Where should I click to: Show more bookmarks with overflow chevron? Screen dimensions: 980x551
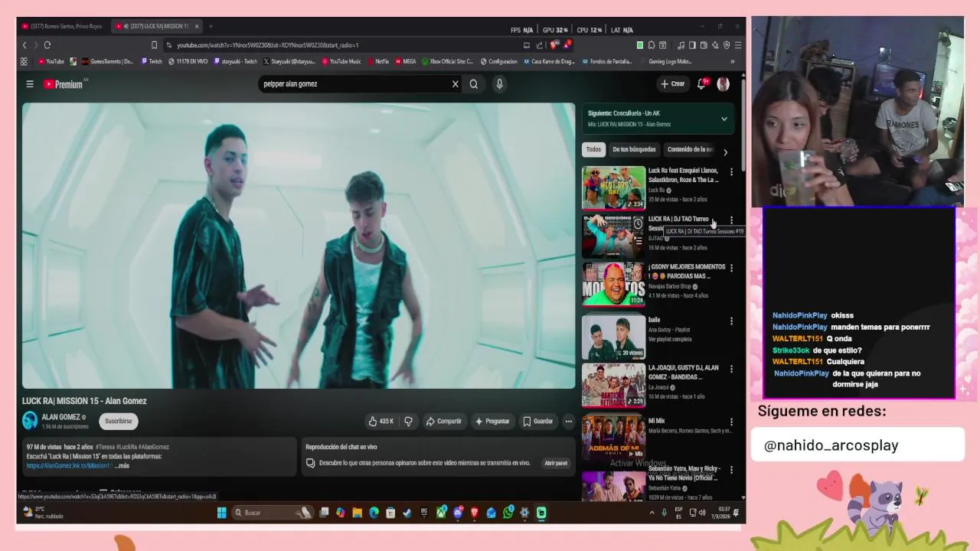point(732,61)
